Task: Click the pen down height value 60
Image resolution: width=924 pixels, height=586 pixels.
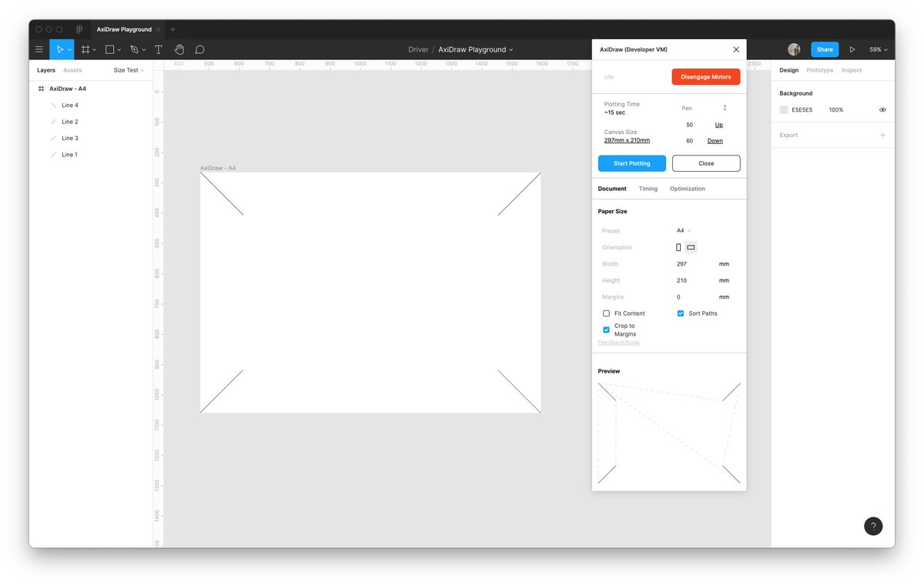Action: [x=689, y=141]
